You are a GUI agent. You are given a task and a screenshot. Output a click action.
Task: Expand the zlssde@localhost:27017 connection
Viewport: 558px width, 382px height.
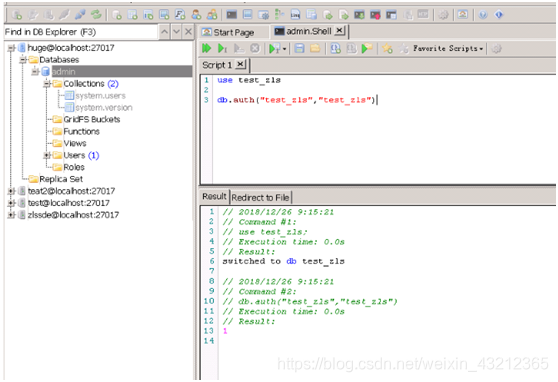[11, 215]
